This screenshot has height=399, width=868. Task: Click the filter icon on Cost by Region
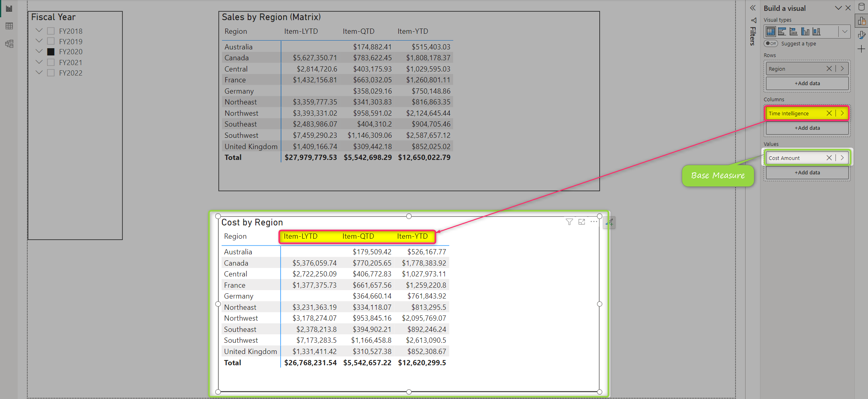coord(569,222)
